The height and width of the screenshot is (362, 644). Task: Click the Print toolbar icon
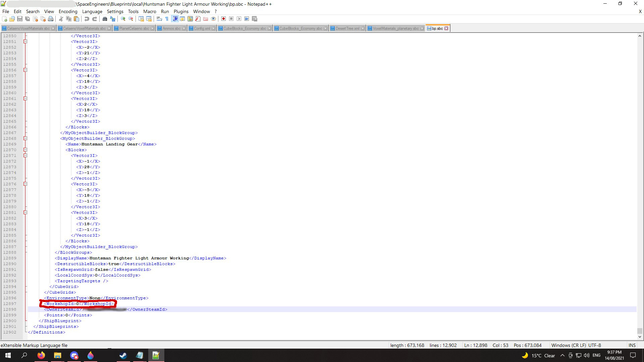coord(51,19)
